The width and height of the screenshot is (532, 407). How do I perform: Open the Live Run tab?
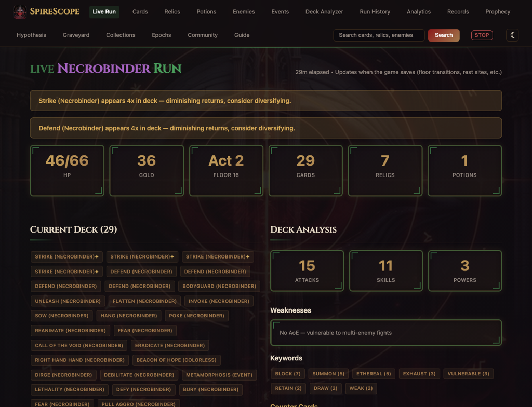coord(104,12)
